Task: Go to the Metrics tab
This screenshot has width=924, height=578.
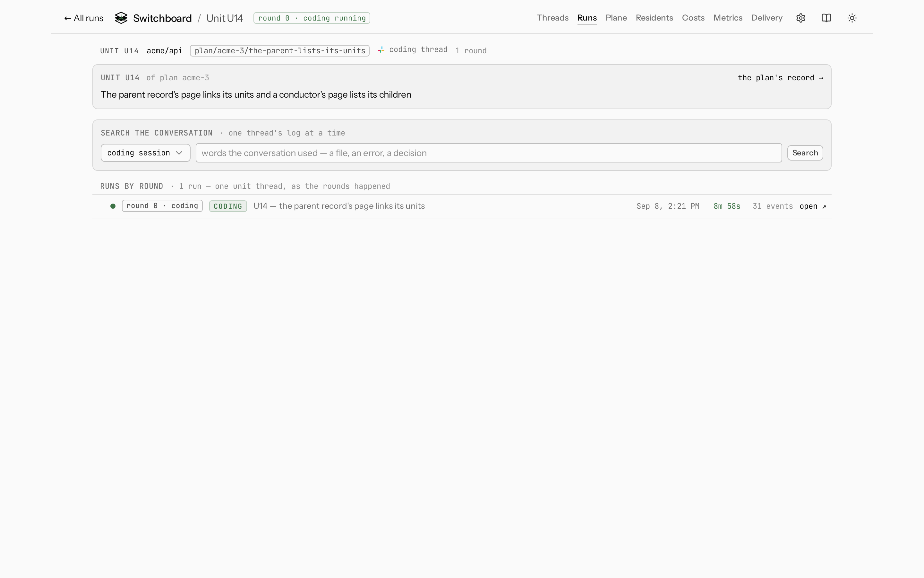Action: tap(728, 18)
